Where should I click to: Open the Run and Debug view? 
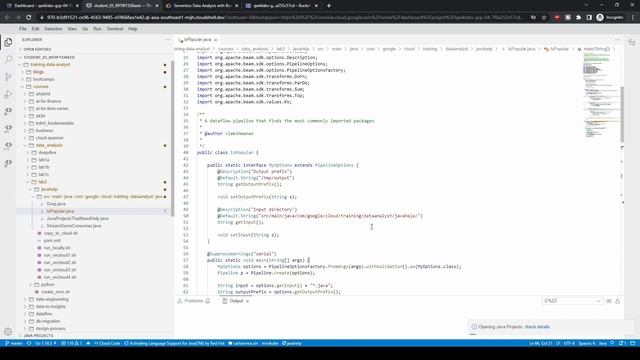point(8,94)
